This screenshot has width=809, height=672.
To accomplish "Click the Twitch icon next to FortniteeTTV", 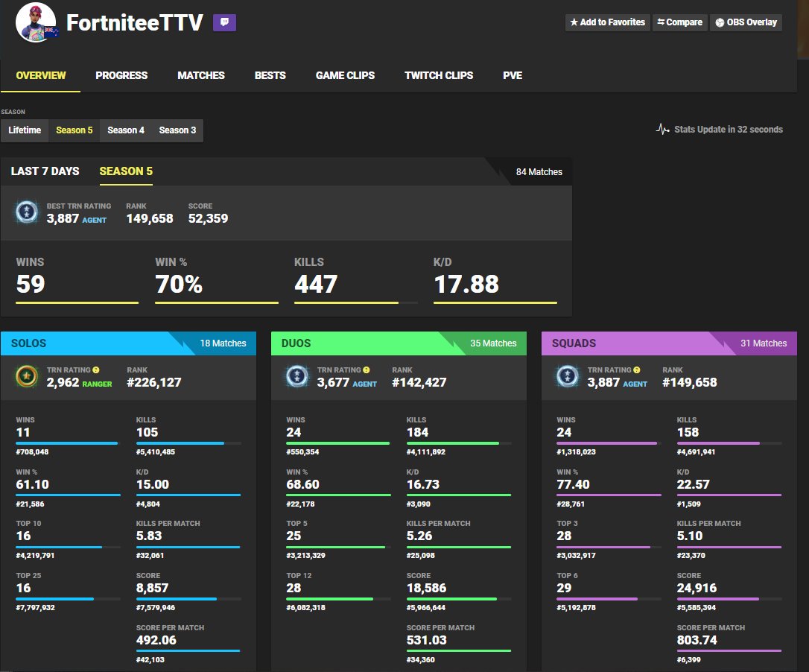I will (224, 22).
